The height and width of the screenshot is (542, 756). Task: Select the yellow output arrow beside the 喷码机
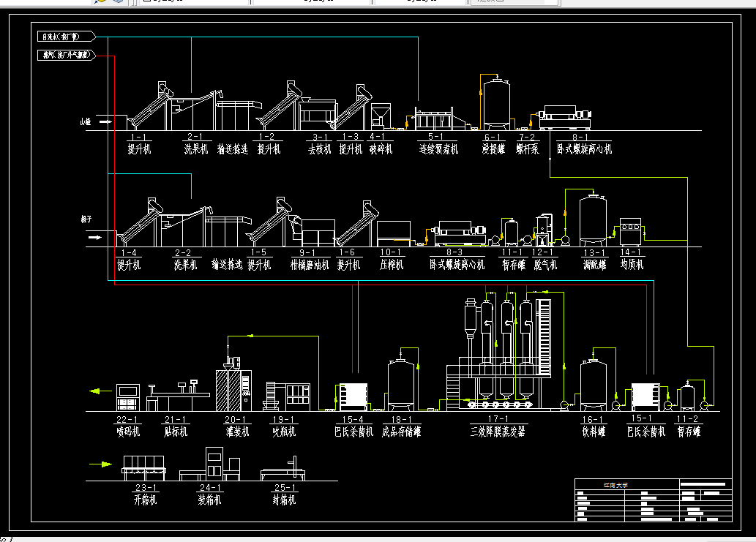pyautogui.click(x=101, y=391)
